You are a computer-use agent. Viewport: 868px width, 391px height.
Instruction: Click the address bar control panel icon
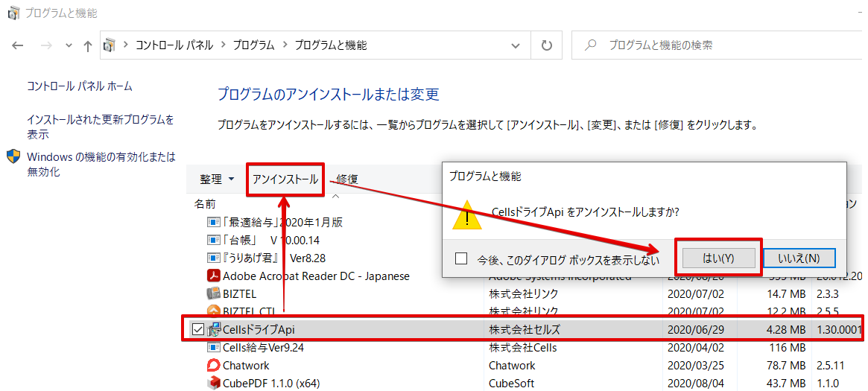[110, 45]
